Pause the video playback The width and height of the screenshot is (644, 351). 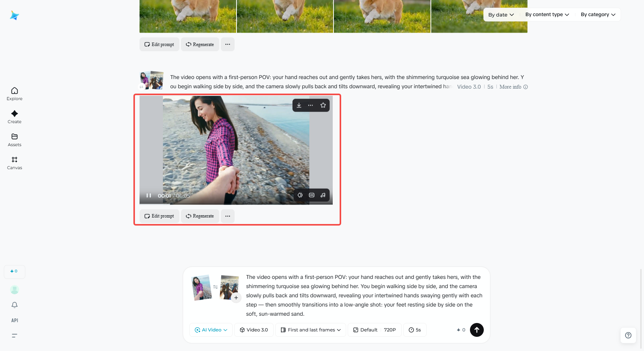point(149,196)
